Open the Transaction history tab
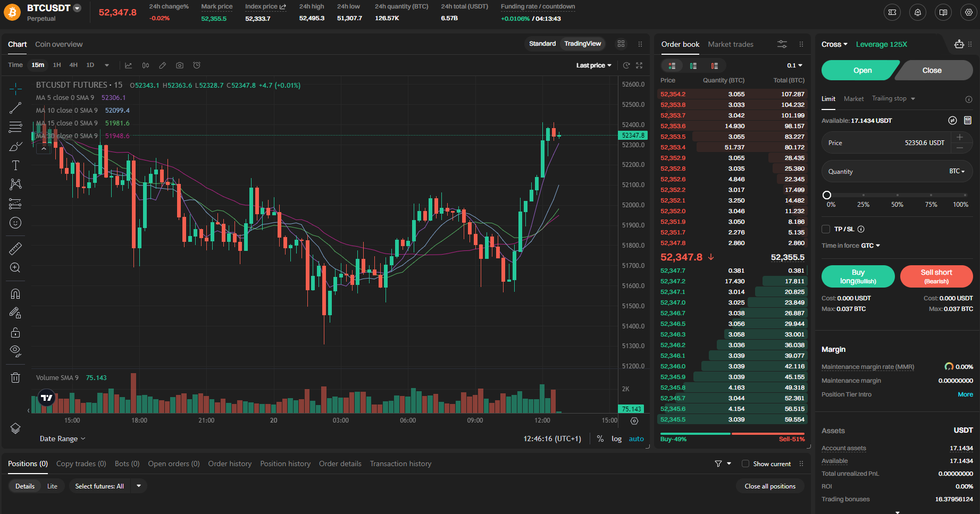 [x=400, y=464]
